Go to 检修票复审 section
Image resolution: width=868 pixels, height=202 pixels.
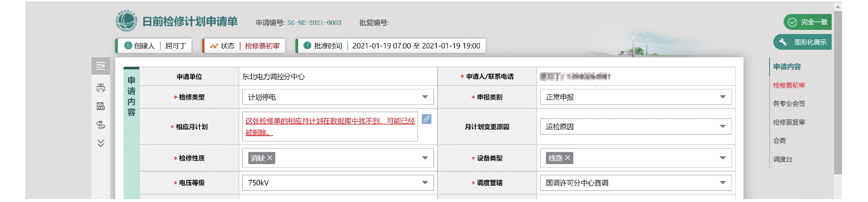788,122
